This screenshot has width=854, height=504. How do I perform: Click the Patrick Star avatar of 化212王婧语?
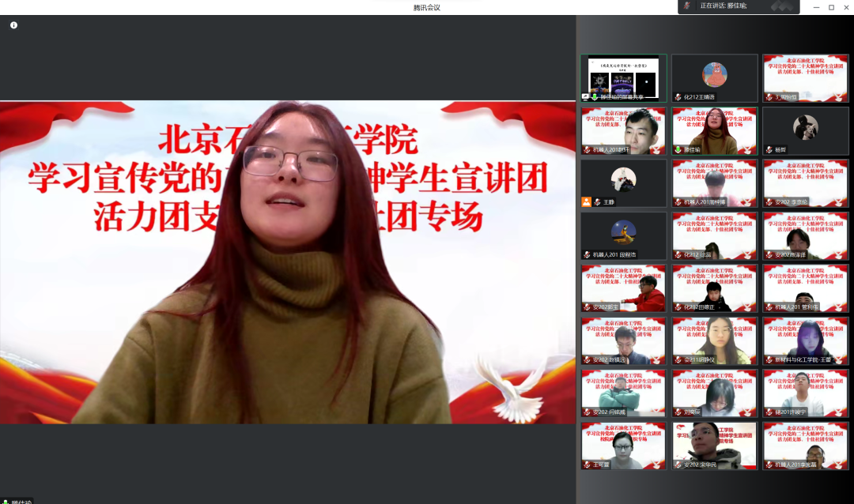pos(714,75)
